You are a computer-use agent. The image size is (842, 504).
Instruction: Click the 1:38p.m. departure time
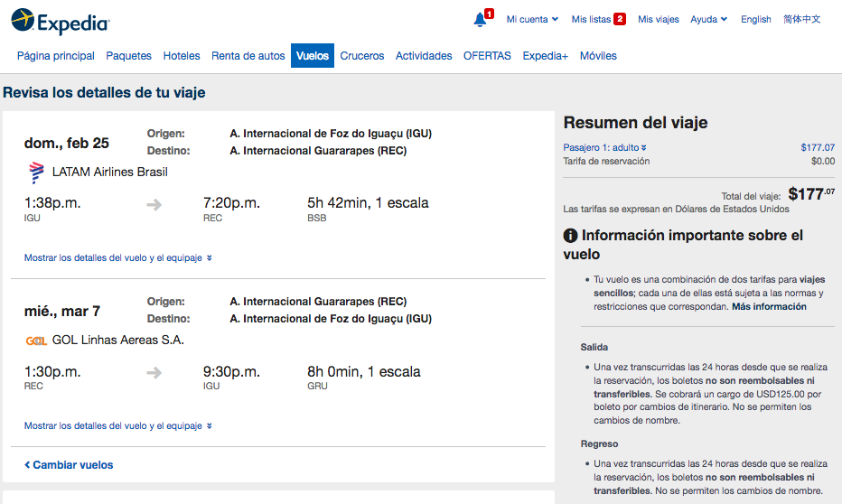52,203
